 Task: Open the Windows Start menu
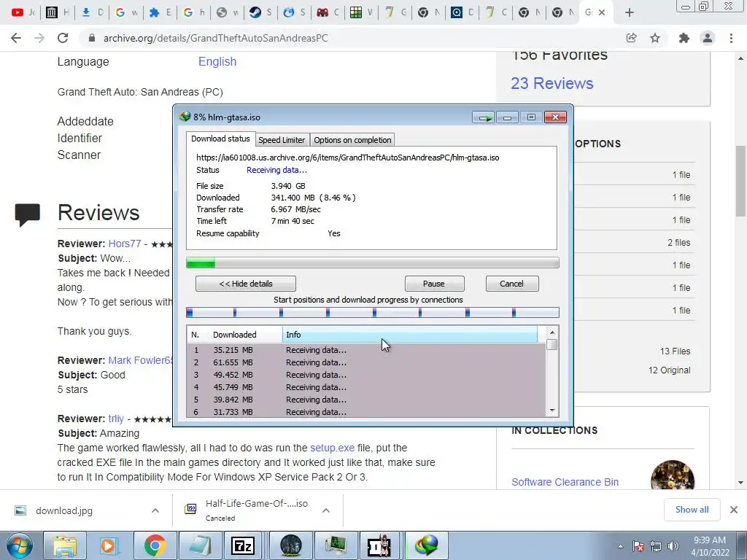20,545
